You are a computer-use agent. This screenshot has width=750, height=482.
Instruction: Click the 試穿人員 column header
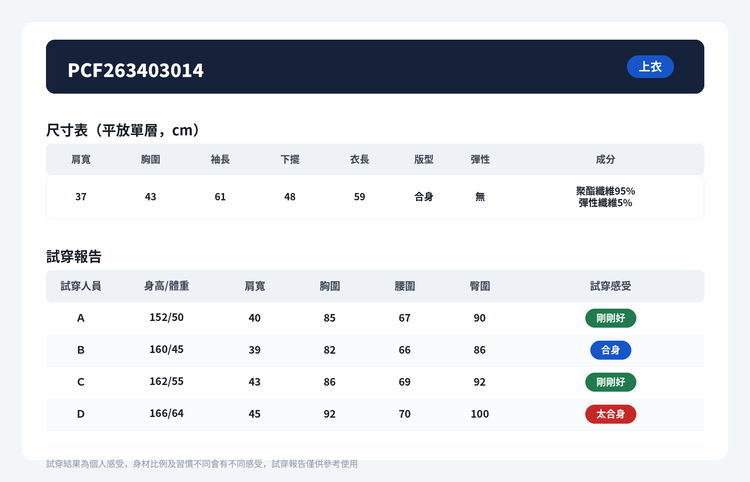pyautogui.click(x=81, y=286)
